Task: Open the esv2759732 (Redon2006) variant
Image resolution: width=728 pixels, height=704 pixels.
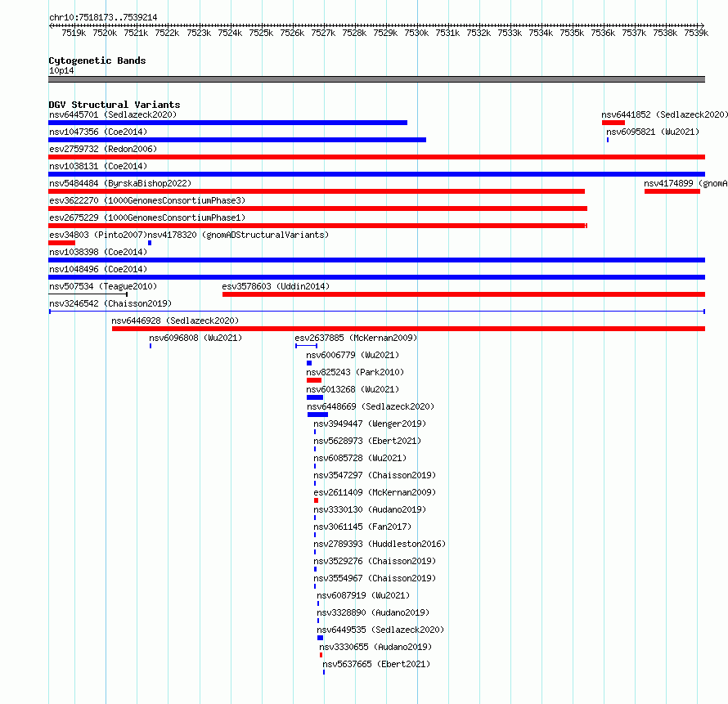Action: 103,149
